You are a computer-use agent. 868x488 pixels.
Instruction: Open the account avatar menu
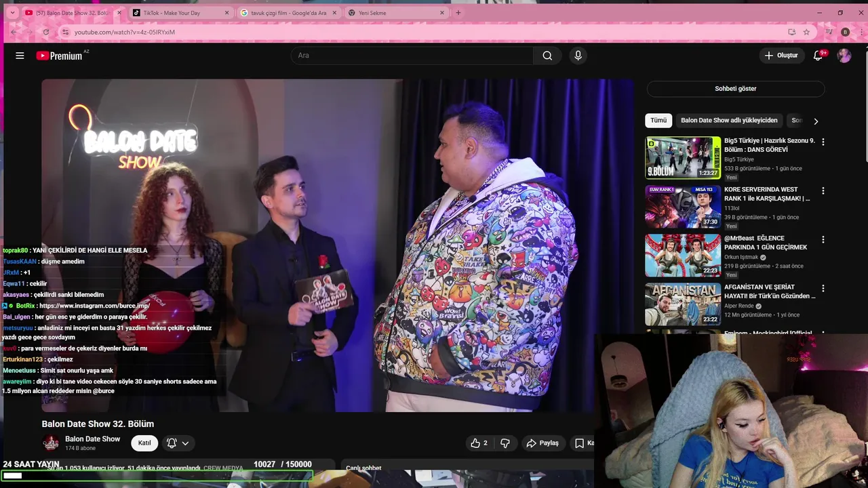click(x=844, y=56)
